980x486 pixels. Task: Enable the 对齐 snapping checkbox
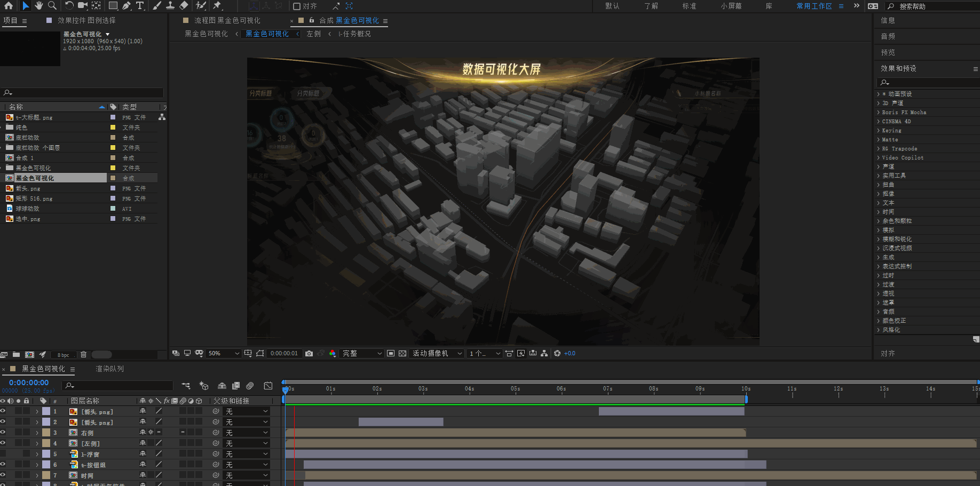pos(297,6)
